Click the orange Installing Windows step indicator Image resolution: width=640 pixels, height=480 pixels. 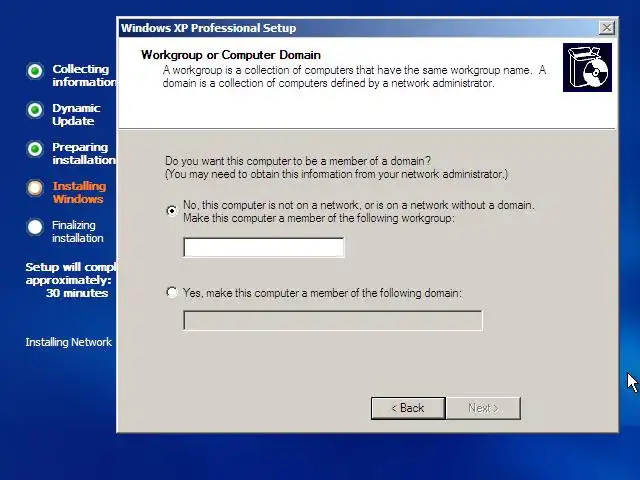[x=35, y=188]
